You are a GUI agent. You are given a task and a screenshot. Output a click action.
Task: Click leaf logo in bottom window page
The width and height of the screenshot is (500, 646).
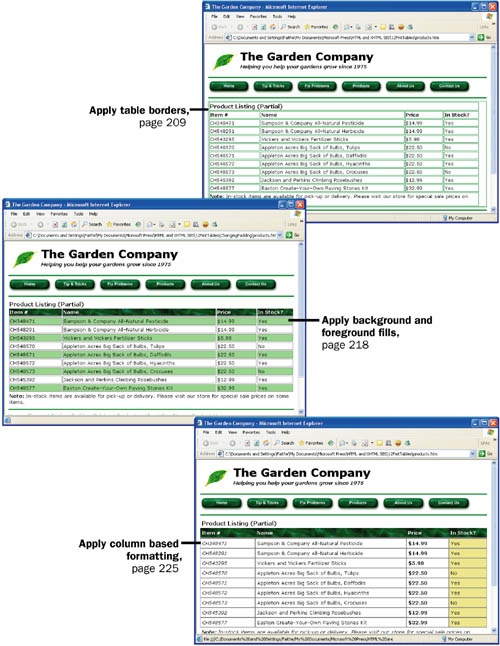(217, 478)
